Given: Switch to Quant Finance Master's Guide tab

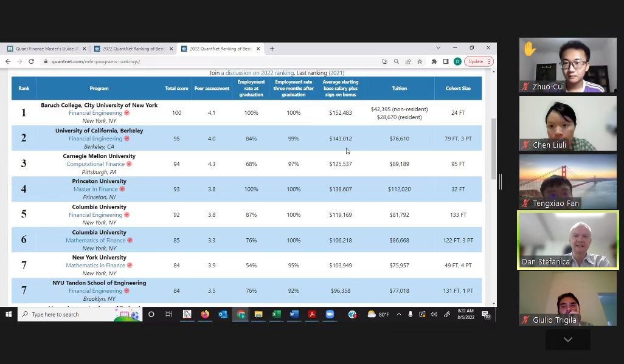Looking at the screenshot, I should pyautogui.click(x=44, y=49).
